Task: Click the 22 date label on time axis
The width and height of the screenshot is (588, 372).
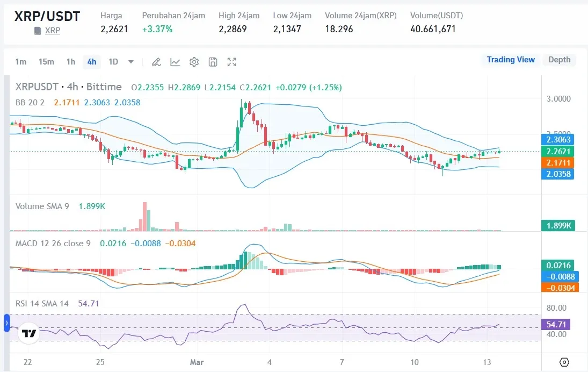Action: 28,362
